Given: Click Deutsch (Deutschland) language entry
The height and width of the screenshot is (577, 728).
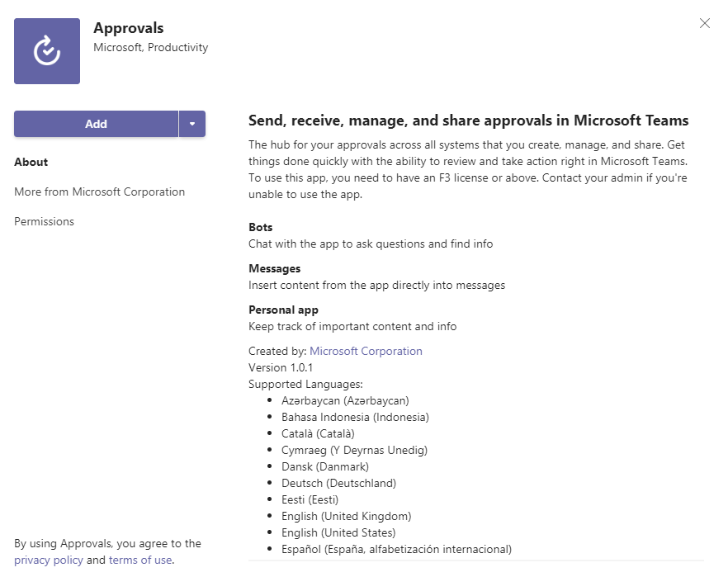Looking at the screenshot, I should pos(339,483).
